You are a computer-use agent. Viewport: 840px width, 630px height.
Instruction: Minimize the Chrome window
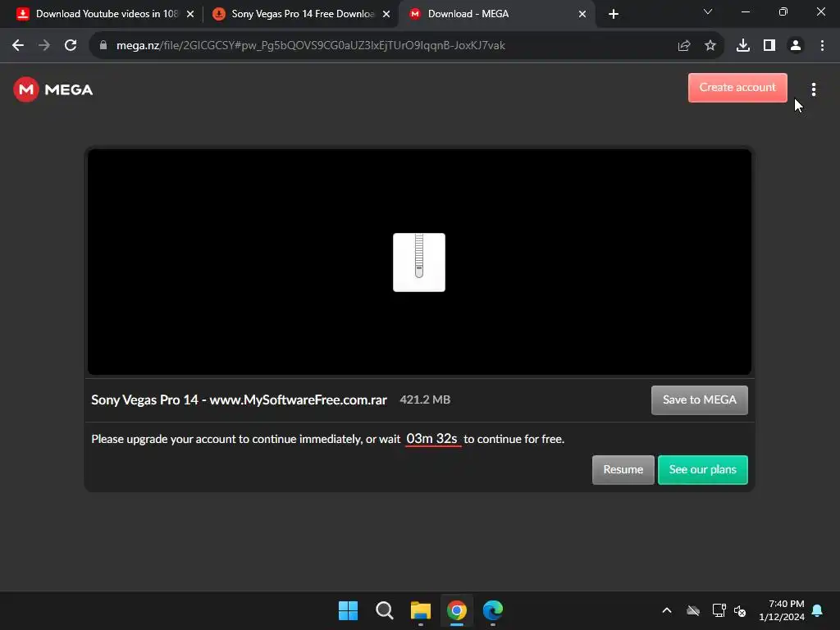(745, 11)
